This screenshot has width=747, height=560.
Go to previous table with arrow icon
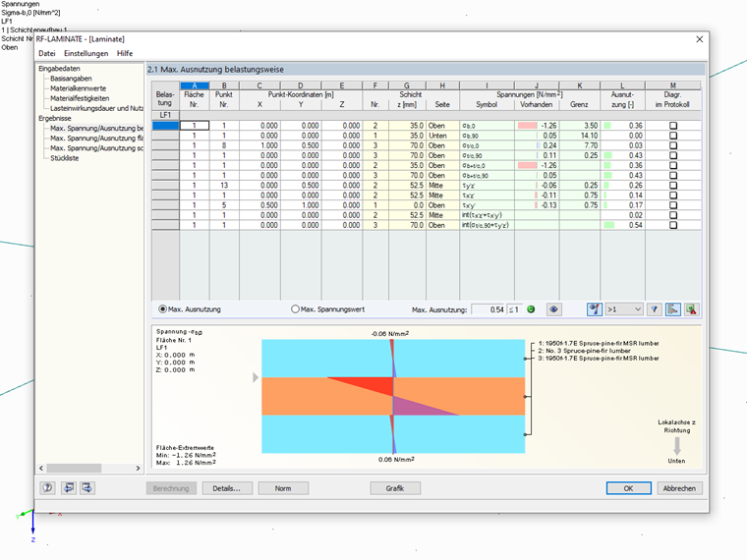[x=68, y=487]
